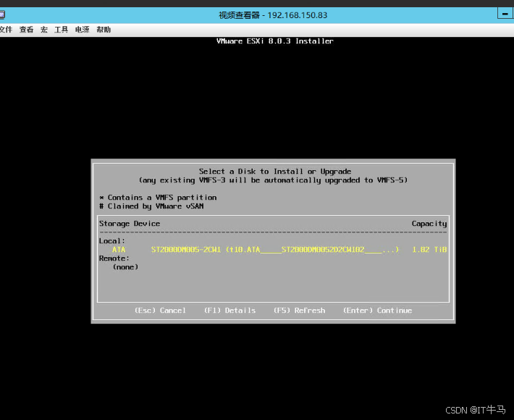Open the 文件 menu
Image resolution: width=514 pixels, height=420 pixels.
[x=6, y=30]
